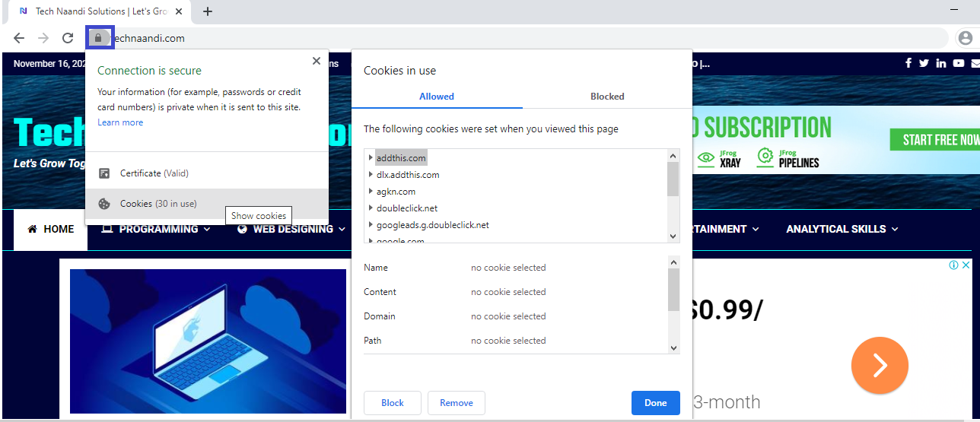Open the YouTube icon in site header
The image size is (980, 422).
point(958,63)
